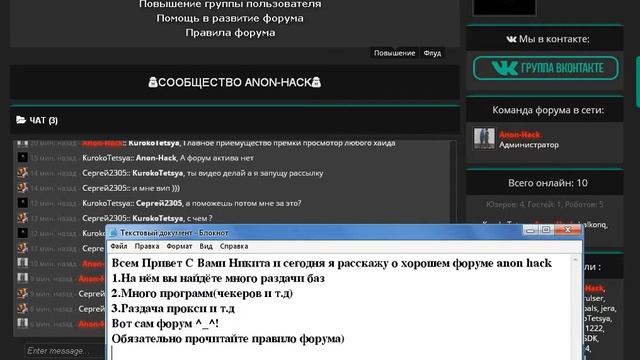Screen dimensions: 640x360
Task: Click the ЧАТ (3) folder icon
Action: (x=21, y=120)
